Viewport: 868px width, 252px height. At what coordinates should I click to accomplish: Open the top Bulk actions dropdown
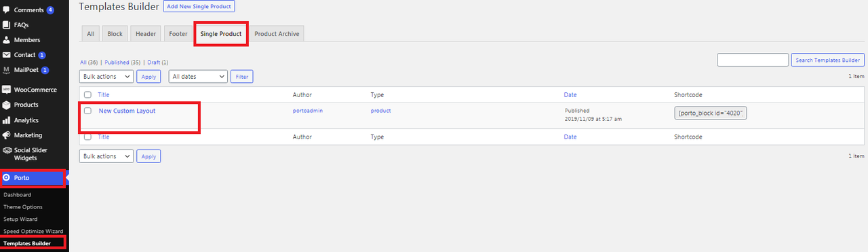106,77
